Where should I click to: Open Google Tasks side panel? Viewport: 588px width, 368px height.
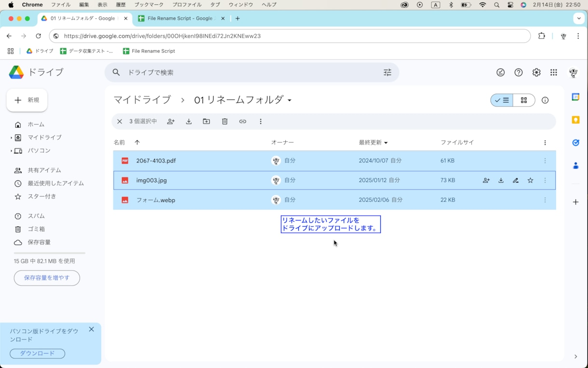point(575,142)
